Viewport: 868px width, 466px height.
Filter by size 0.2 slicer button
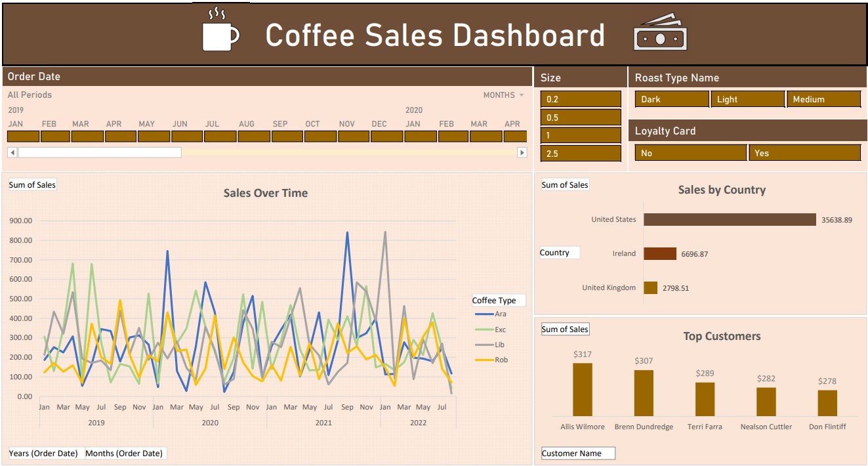click(581, 99)
